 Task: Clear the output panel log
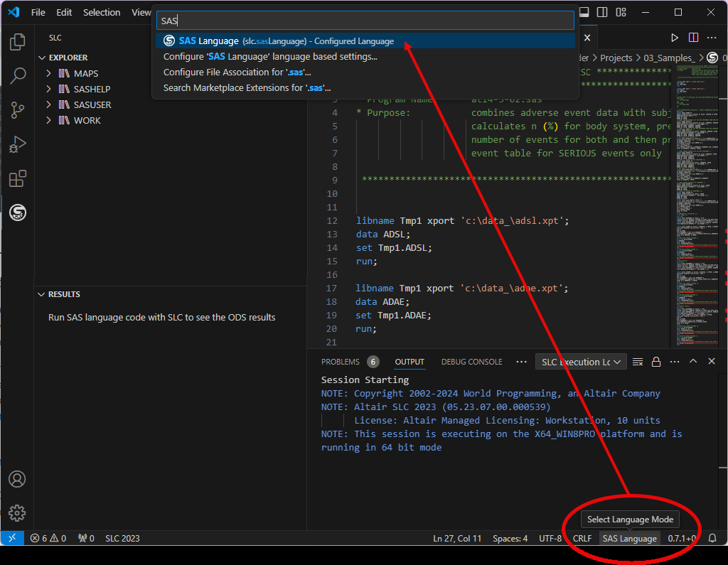[x=638, y=362]
